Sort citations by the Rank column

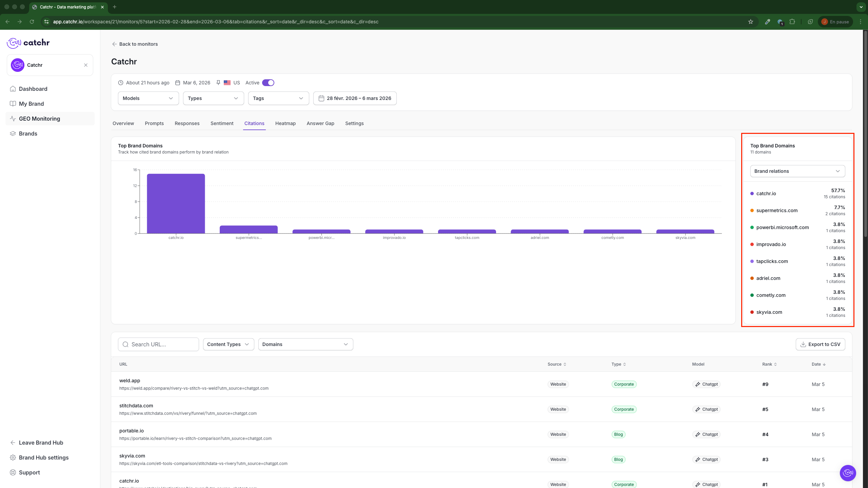pyautogui.click(x=769, y=364)
